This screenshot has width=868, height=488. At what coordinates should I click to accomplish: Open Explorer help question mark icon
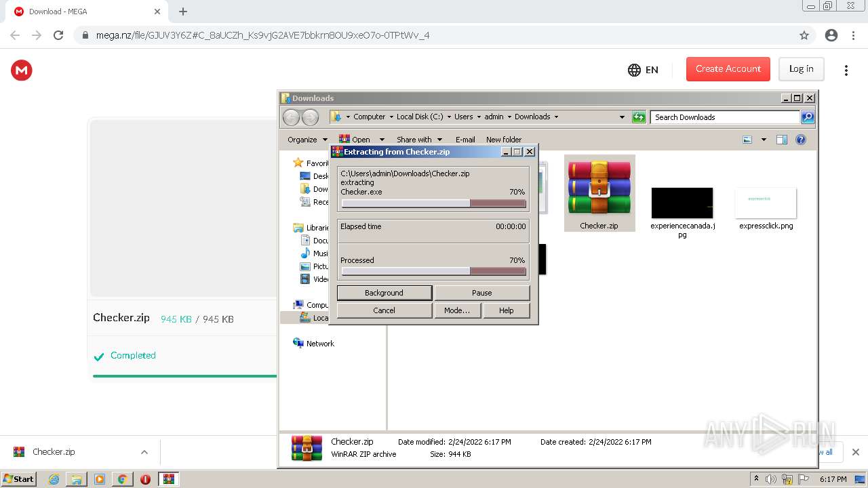800,140
